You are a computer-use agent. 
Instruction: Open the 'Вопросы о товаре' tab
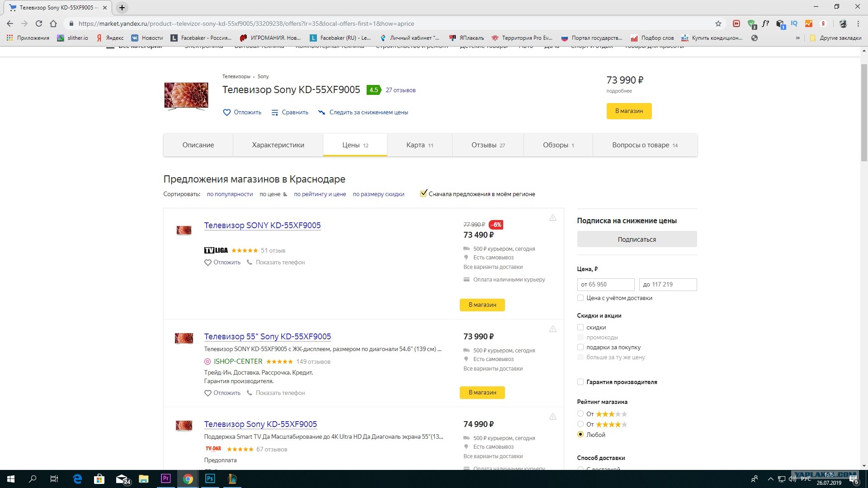tap(645, 145)
